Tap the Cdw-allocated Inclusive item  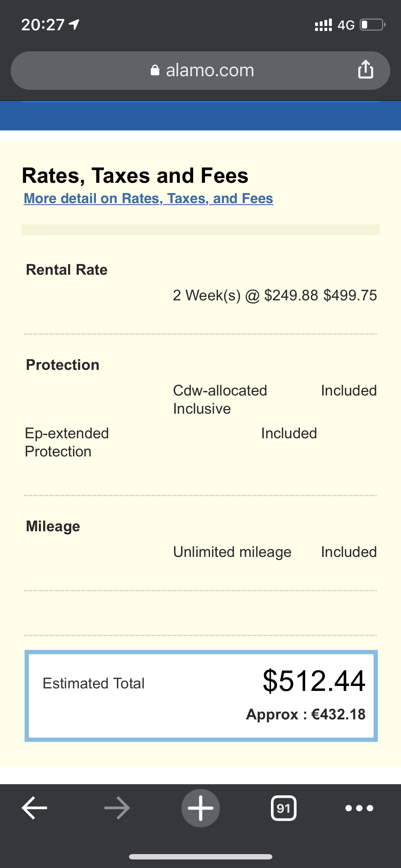point(220,399)
